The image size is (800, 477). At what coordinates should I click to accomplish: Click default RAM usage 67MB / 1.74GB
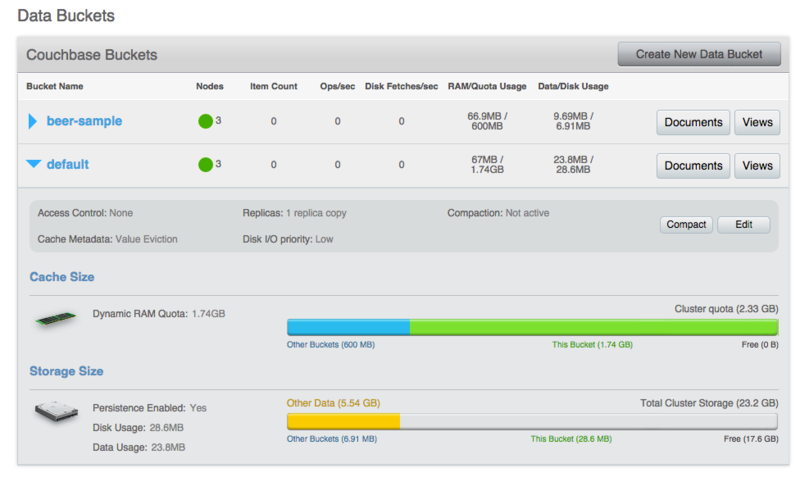pos(487,164)
